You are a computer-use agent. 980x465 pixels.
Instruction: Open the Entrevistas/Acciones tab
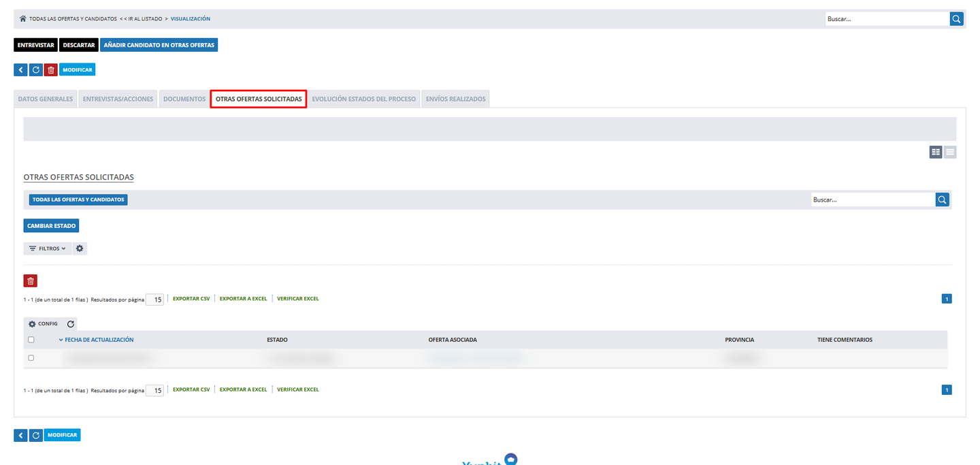point(118,99)
